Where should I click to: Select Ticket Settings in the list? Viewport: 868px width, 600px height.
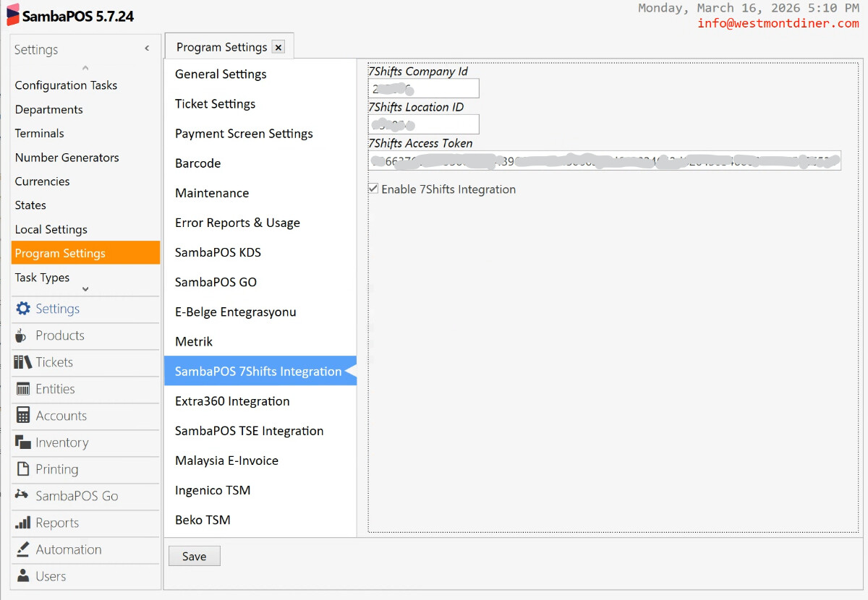pyautogui.click(x=215, y=104)
